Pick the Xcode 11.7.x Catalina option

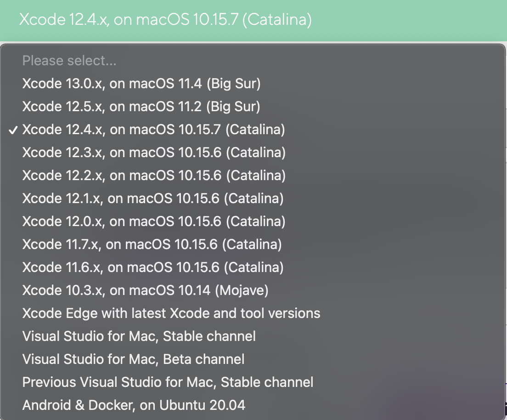(x=152, y=244)
